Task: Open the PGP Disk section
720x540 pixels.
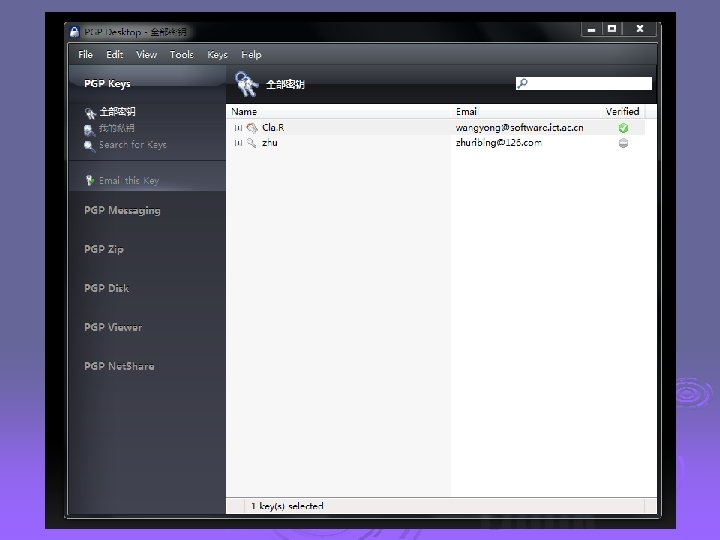Action: [107, 288]
